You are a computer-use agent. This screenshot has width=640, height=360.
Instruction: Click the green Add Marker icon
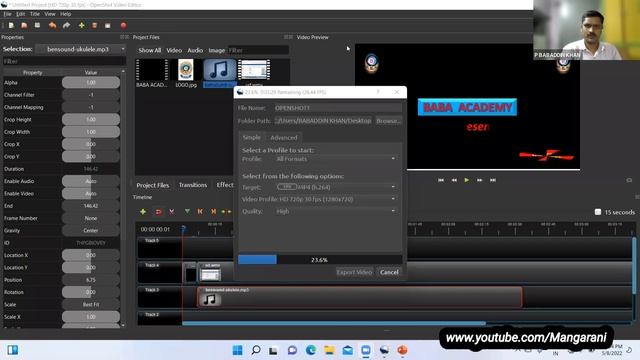(x=187, y=211)
